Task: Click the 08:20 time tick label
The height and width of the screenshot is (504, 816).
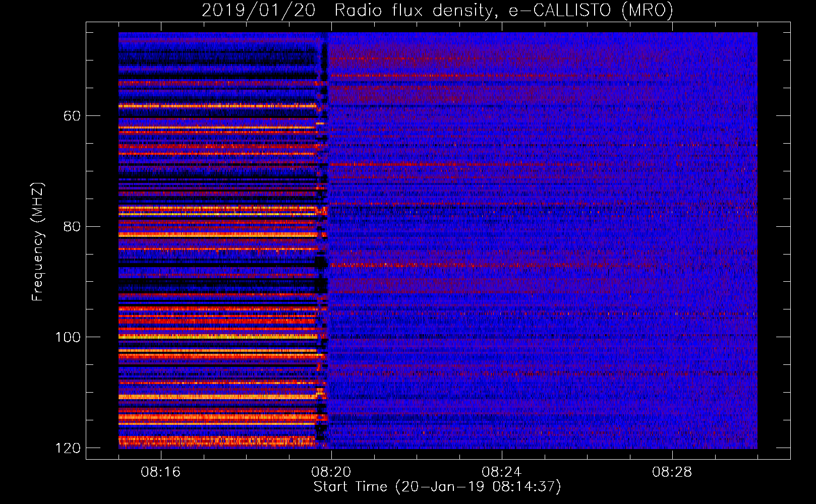Action: point(331,472)
